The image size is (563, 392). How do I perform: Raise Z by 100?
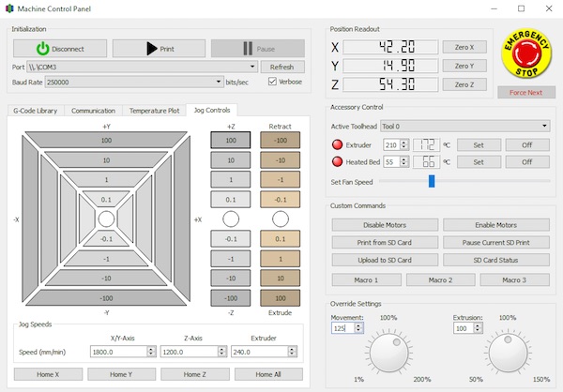tap(231, 140)
